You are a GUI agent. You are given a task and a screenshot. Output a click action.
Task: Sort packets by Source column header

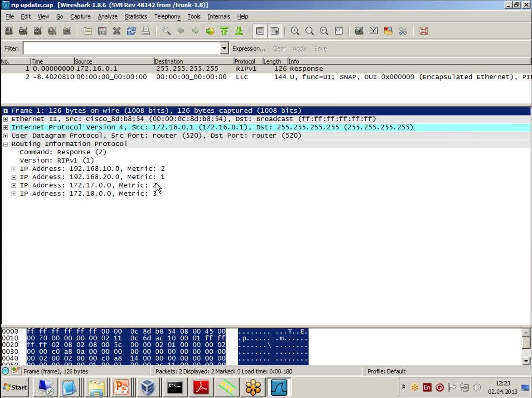pyautogui.click(x=114, y=61)
